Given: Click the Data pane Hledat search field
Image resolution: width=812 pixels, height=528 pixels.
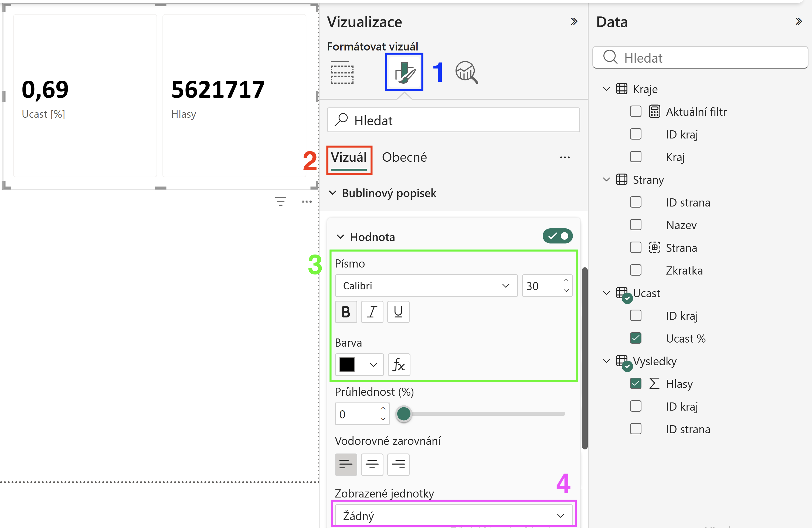Looking at the screenshot, I should 700,57.
